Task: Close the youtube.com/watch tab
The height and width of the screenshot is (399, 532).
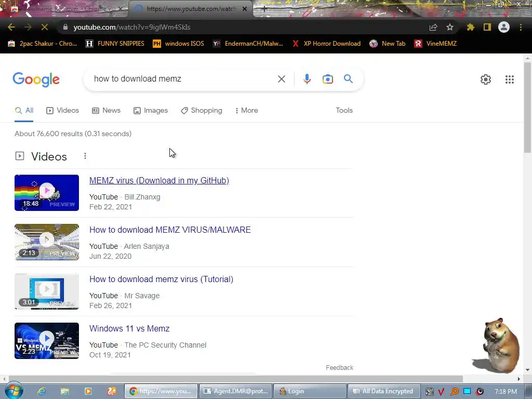Action: (x=245, y=9)
